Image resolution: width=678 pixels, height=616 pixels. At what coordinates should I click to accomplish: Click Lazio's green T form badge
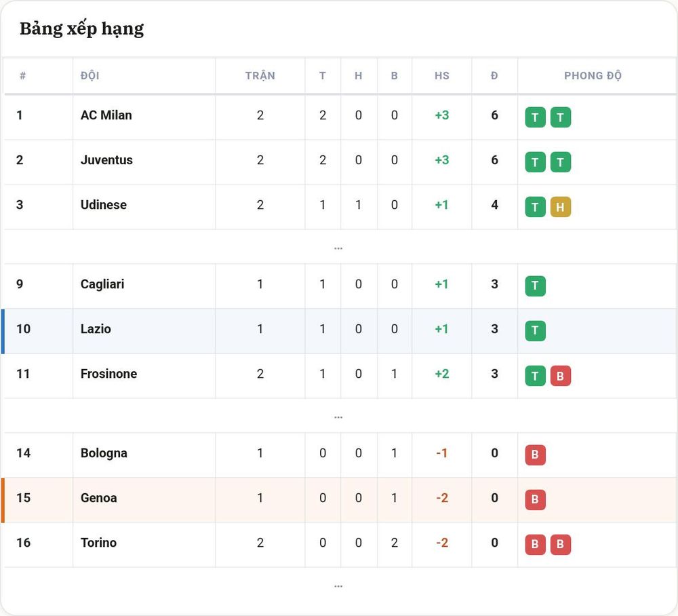[x=535, y=331]
